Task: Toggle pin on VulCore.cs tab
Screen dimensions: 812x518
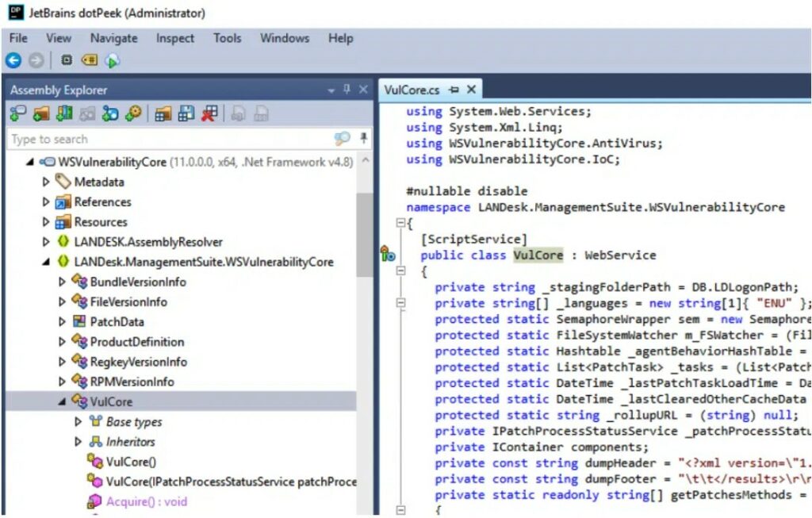Action: pyautogui.click(x=454, y=90)
